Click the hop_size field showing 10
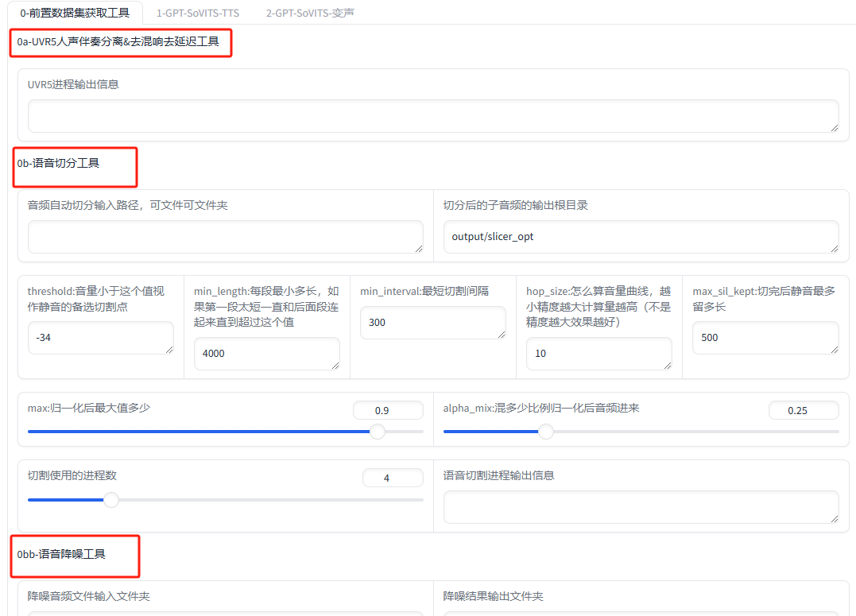 tap(598, 354)
